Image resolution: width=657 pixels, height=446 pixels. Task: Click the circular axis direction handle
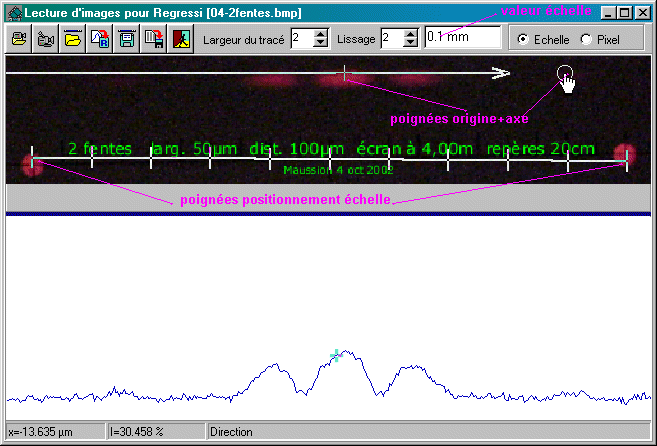coord(564,73)
